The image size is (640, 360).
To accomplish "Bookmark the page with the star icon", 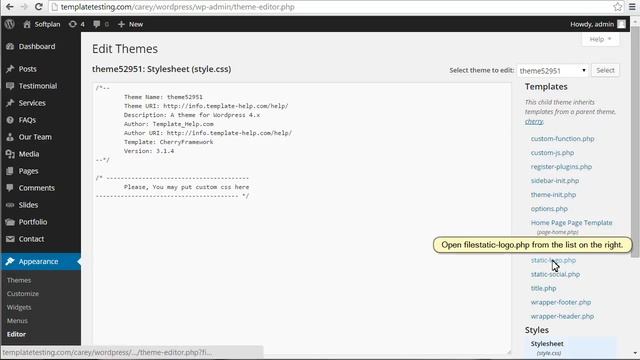I will [618, 7].
